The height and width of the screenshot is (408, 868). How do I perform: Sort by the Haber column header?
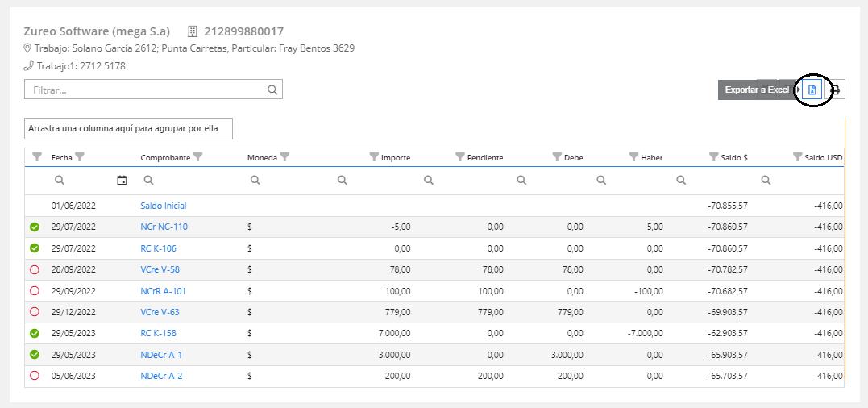pos(652,158)
